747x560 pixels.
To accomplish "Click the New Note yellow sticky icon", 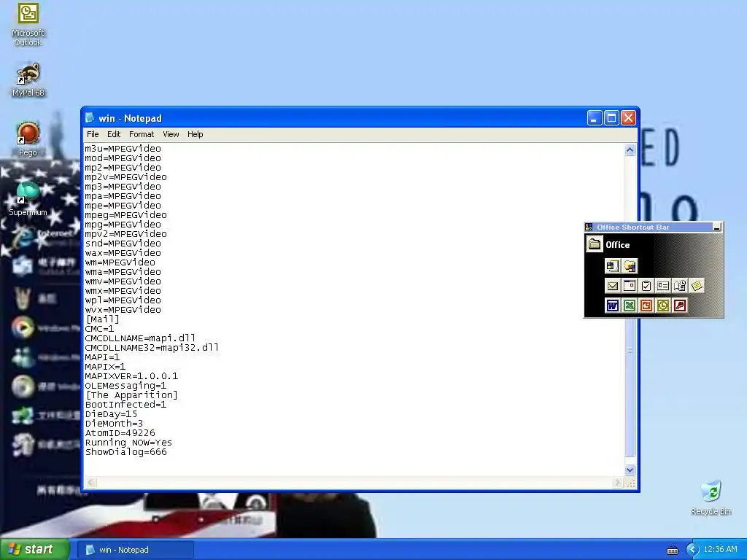I will point(697,286).
